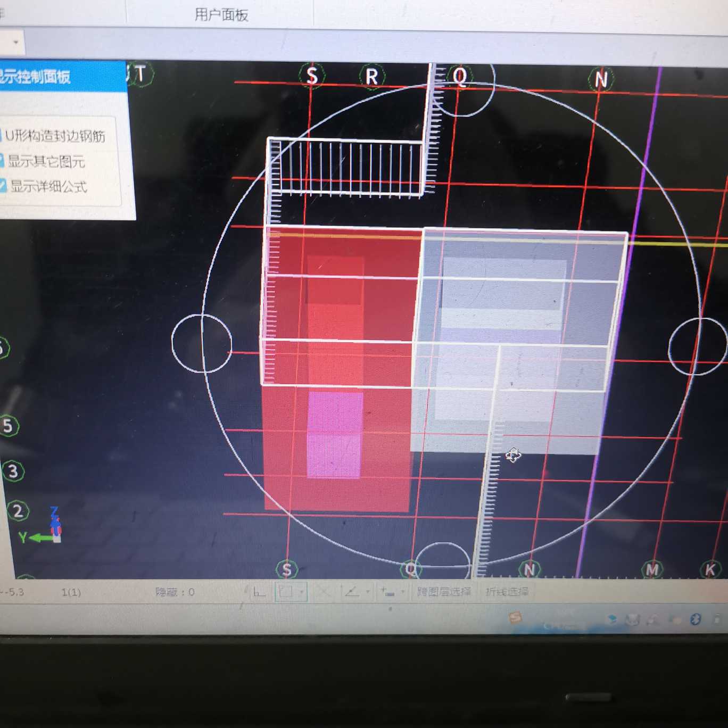Image resolution: width=728 pixels, height=728 pixels.
Task: Click the orthogonal mode icon in status bar
Action: [x=259, y=592]
